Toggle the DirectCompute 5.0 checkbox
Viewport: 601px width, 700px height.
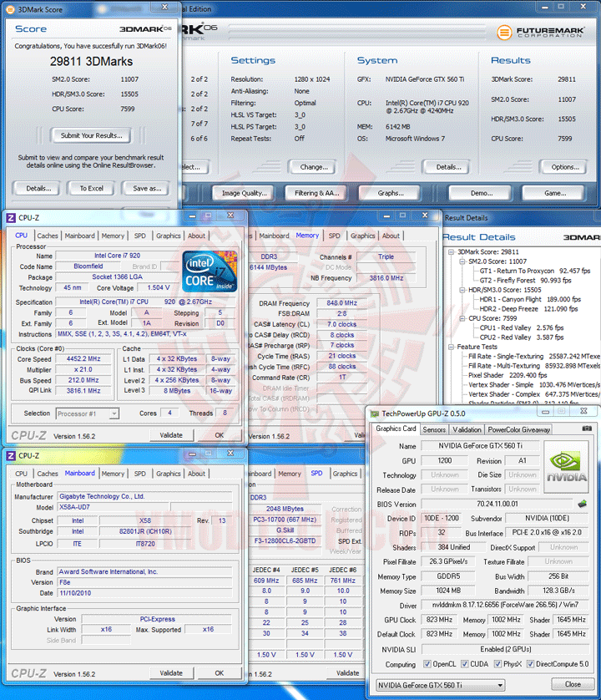tap(530, 664)
